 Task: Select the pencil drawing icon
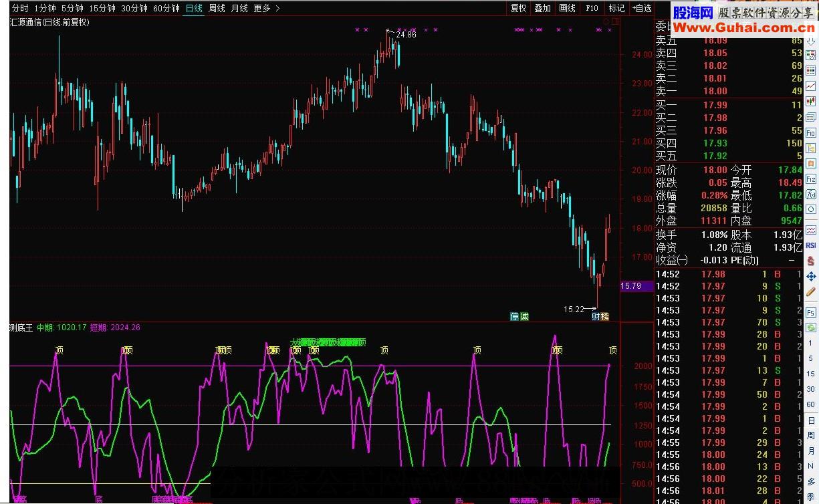click(x=810, y=291)
